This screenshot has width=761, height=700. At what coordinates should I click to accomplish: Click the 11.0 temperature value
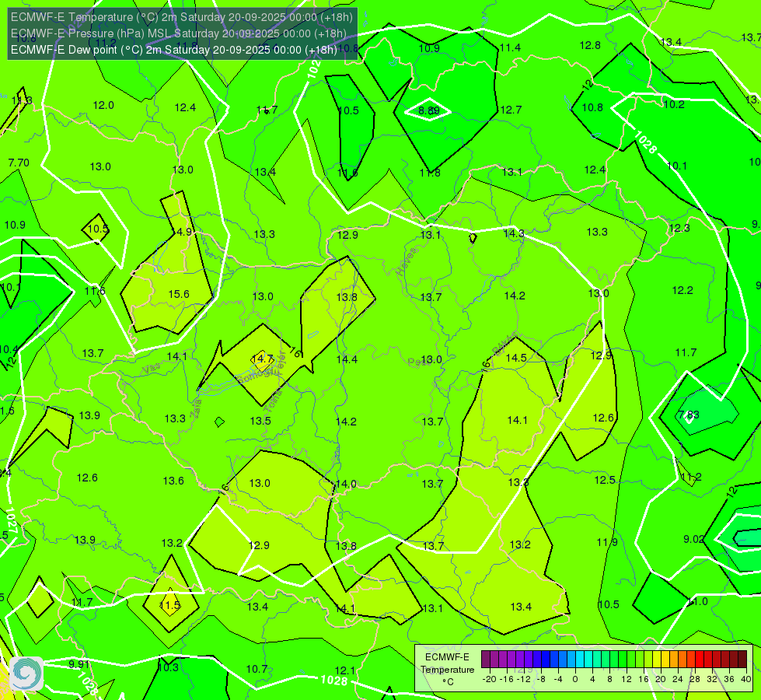click(698, 602)
